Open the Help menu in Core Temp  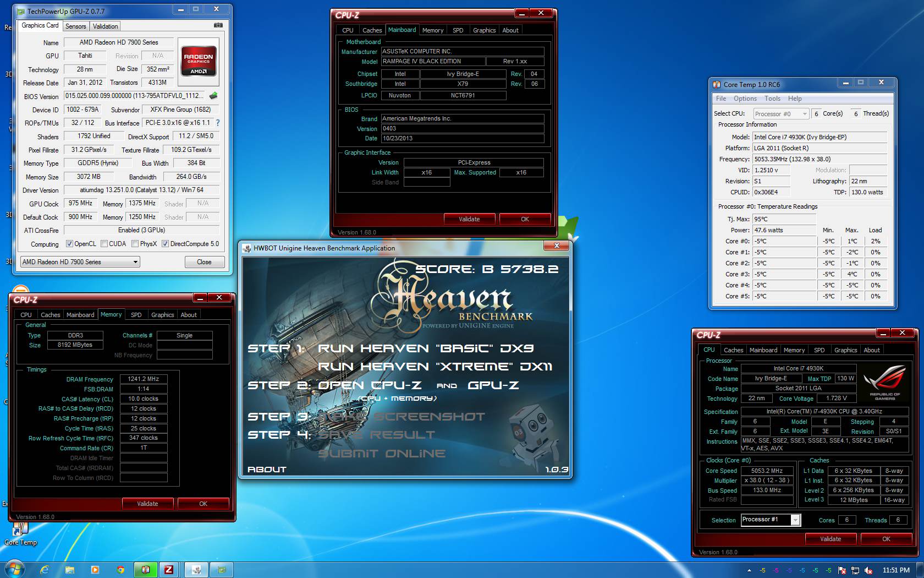coord(795,99)
